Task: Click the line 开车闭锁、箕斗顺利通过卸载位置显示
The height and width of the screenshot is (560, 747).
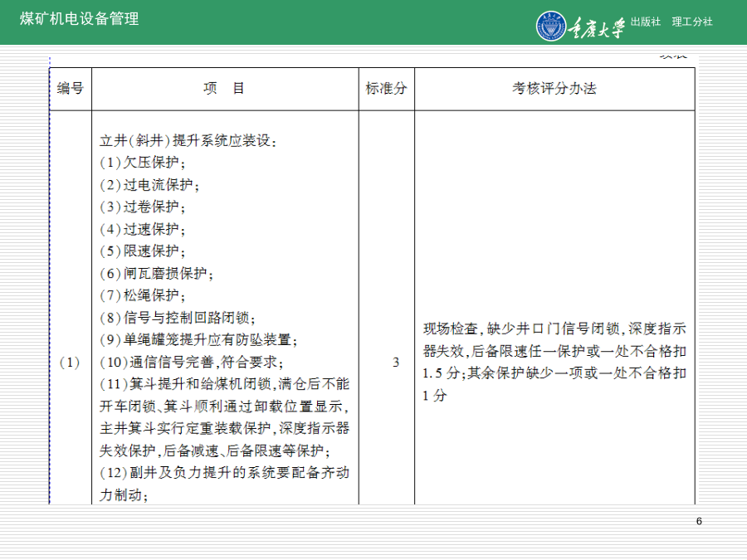Action: point(225,407)
